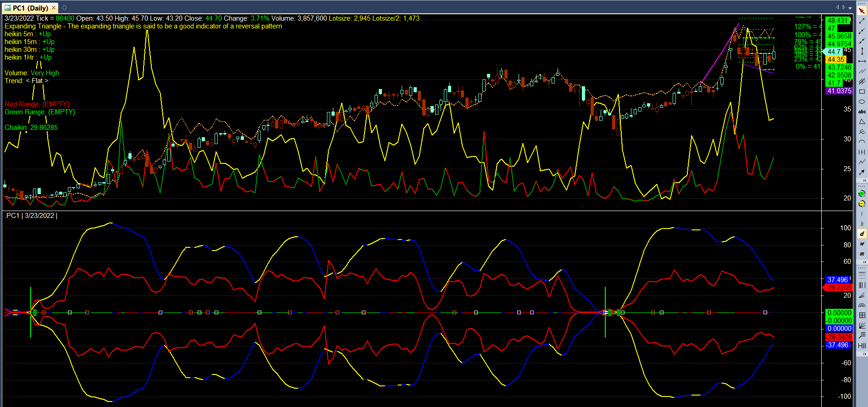This screenshot has width=868, height=407.
Task: Click the .PC1 | 3/23/2022 pane title
Action: (30, 216)
